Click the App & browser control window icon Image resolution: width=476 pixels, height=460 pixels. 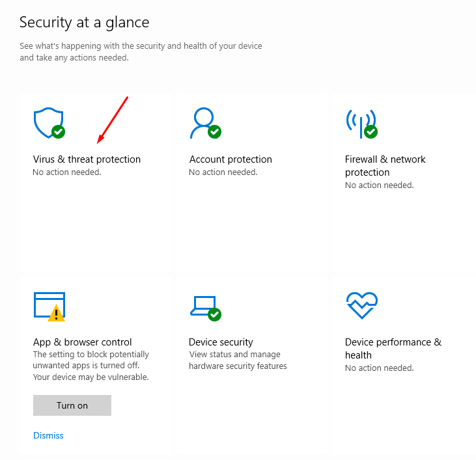click(49, 306)
